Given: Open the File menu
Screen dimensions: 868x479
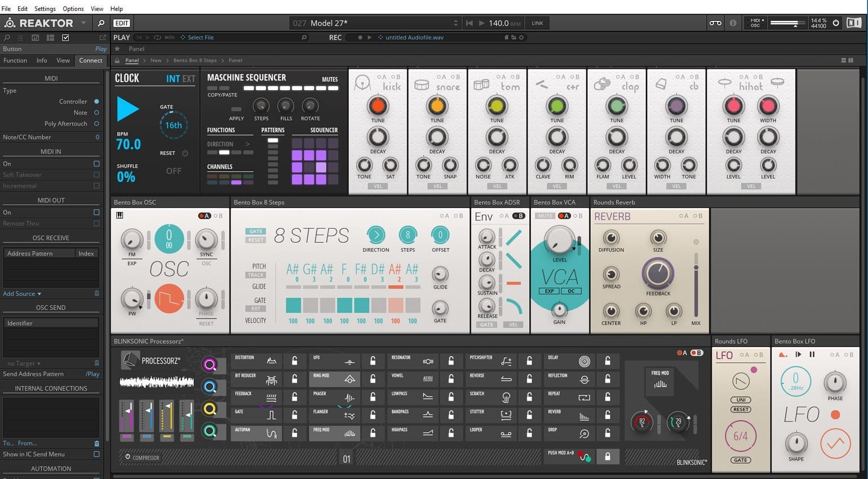Looking at the screenshot, I should coord(6,8).
